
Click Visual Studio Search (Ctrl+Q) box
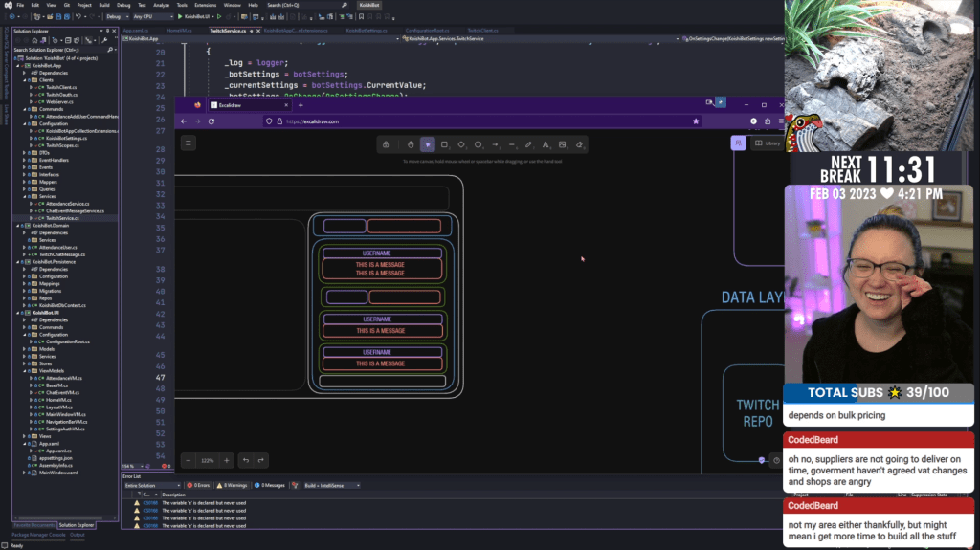pyautogui.click(x=306, y=5)
